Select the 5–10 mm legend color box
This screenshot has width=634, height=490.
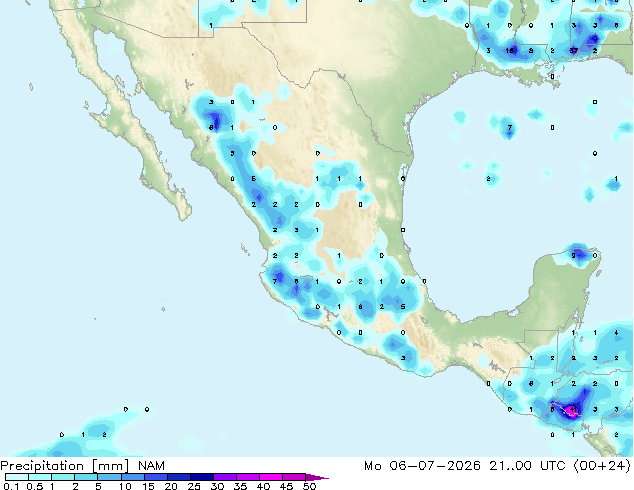(x=109, y=477)
